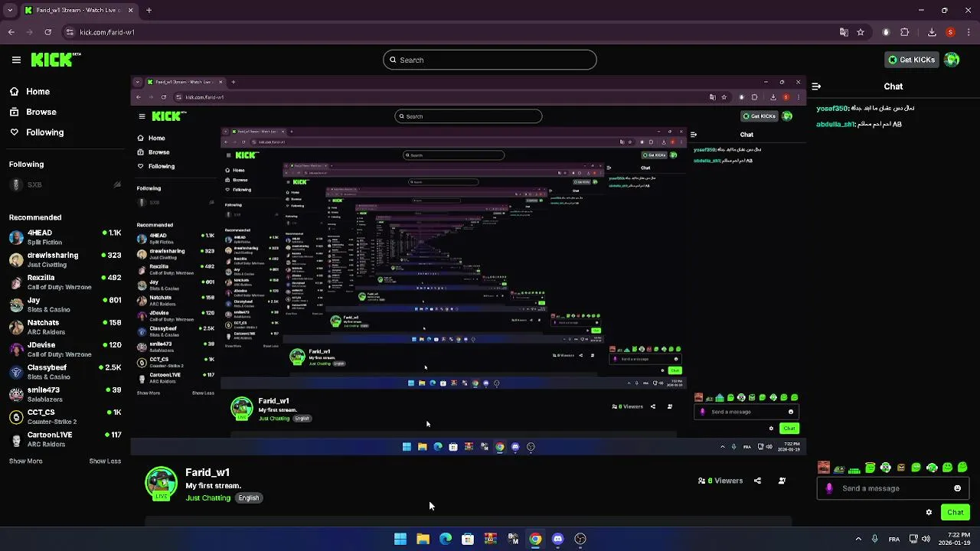Send message with green Chat button
Screen dimensions: 980x551
pos(955,513)
